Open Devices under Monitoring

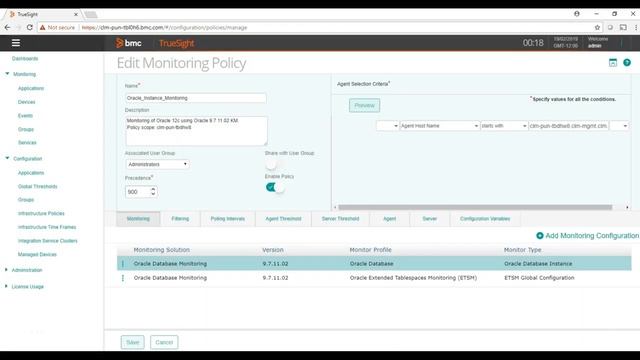pos(27,102)
